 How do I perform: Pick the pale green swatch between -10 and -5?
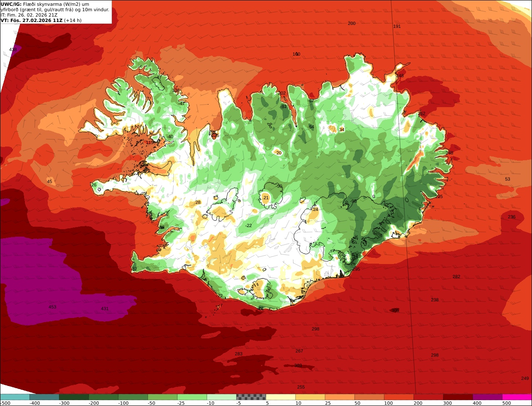tap(222, 397)
